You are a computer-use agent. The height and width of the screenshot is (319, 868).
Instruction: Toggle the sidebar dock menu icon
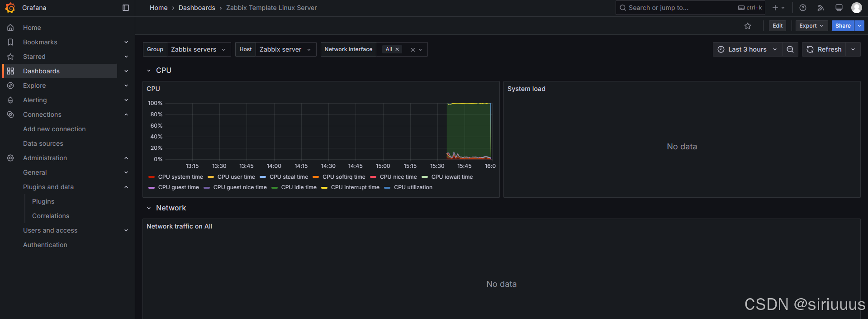tap(126, 8)
